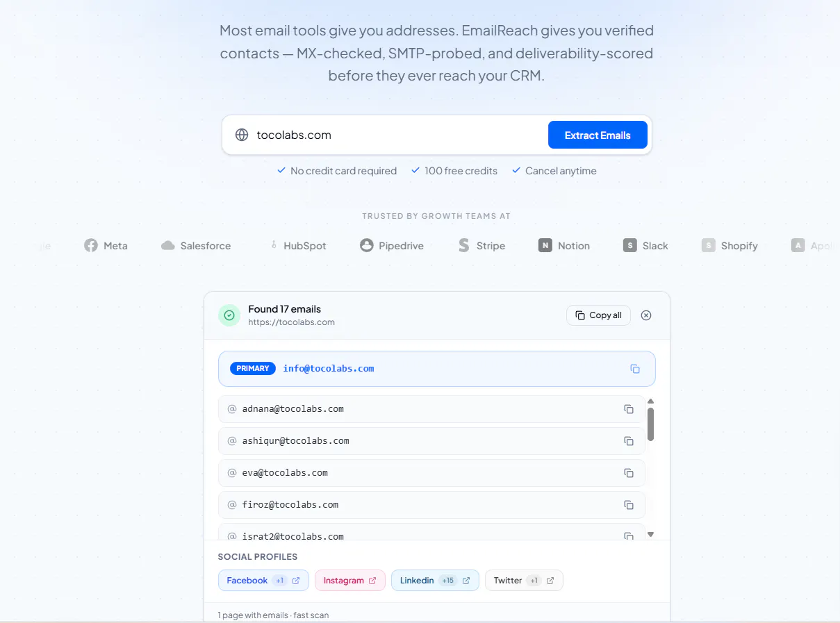Copy the eva@tocolabs.com email
Screen dimensions: 840x623
coord(629,473)
